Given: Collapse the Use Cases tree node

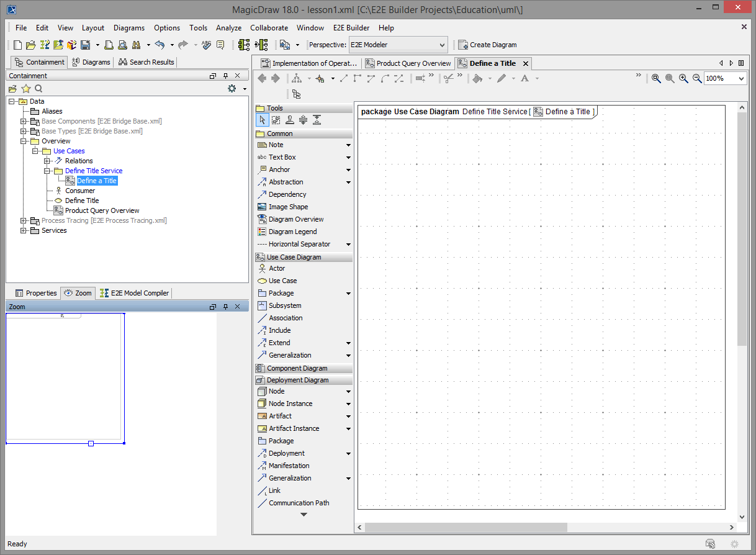Looking at the screenshot, I should pos(36,151).
